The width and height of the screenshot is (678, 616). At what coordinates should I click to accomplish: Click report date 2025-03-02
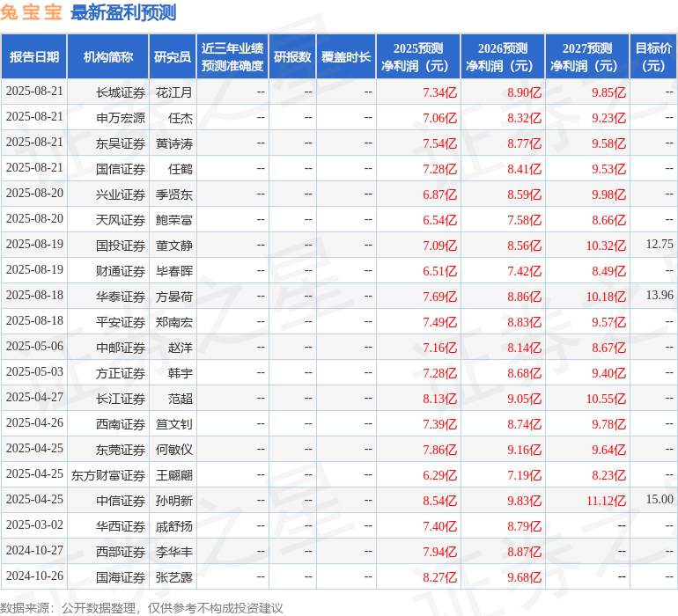34,524
